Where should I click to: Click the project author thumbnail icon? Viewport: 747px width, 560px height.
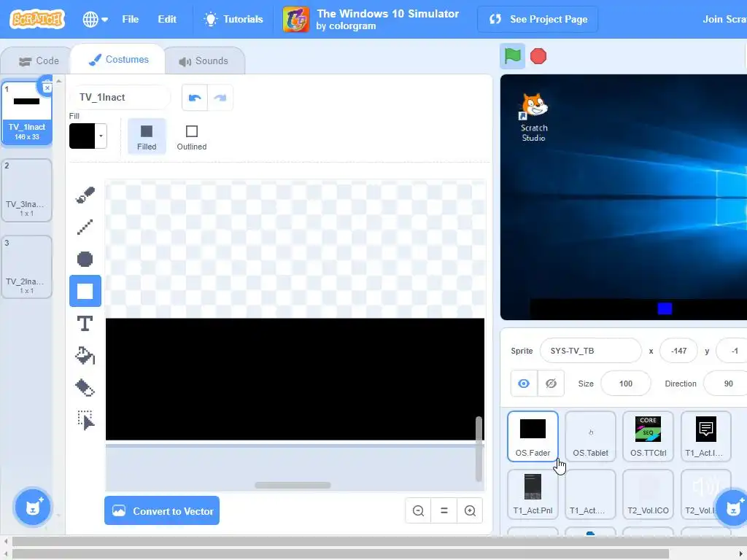point(295,19)
